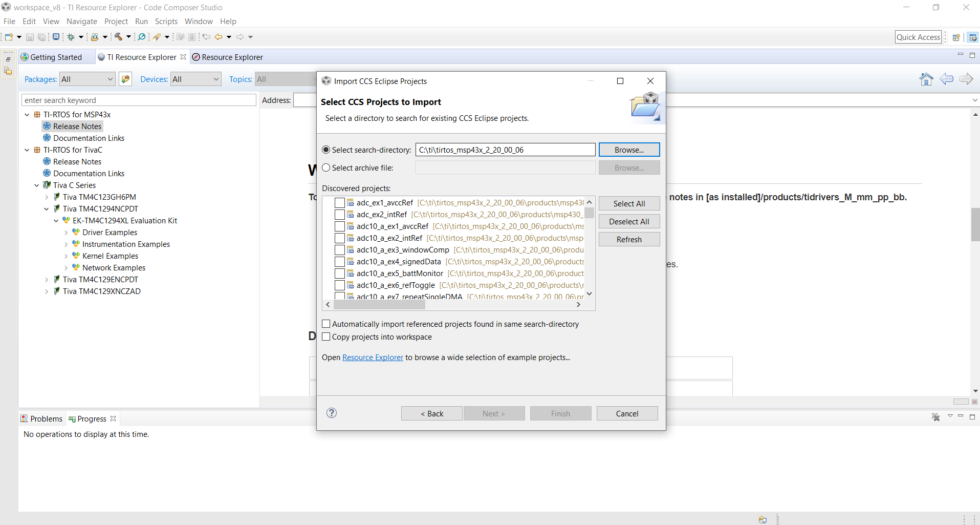Click the Build hammer icon
This screenshot has height=525, width=980.
[x=118, y=37]
